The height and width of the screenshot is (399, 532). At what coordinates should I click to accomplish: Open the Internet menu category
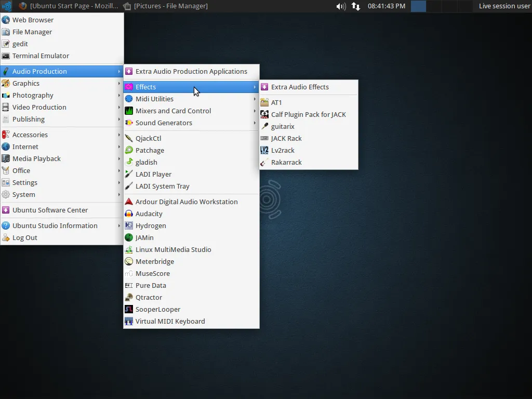(62, 147)
